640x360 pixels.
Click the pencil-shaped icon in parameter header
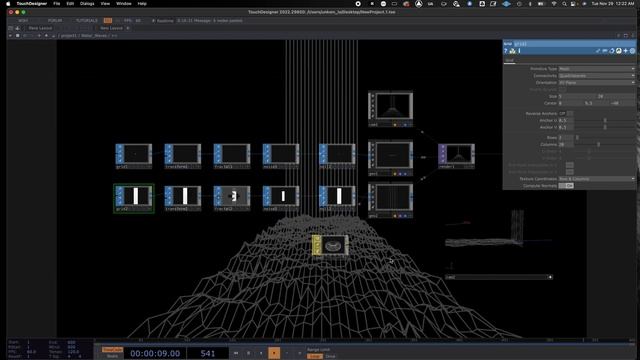point(598,51)
